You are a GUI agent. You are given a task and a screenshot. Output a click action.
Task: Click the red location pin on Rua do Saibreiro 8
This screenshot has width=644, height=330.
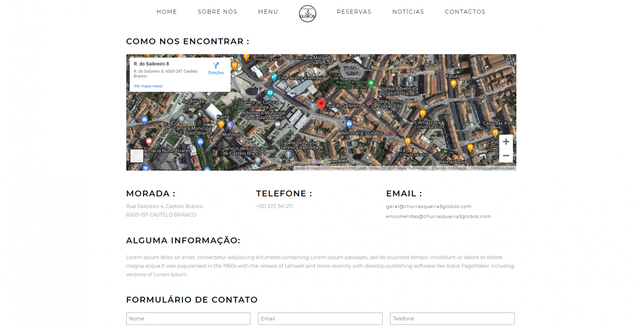point(321,105)
